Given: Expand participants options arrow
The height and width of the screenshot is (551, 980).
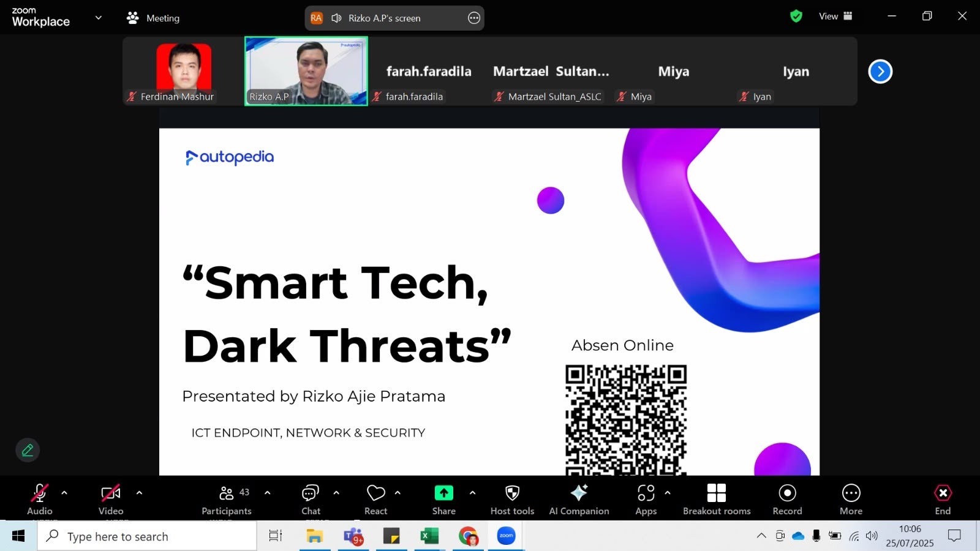Looking at the screenshot, I should (x=267, y=492).
